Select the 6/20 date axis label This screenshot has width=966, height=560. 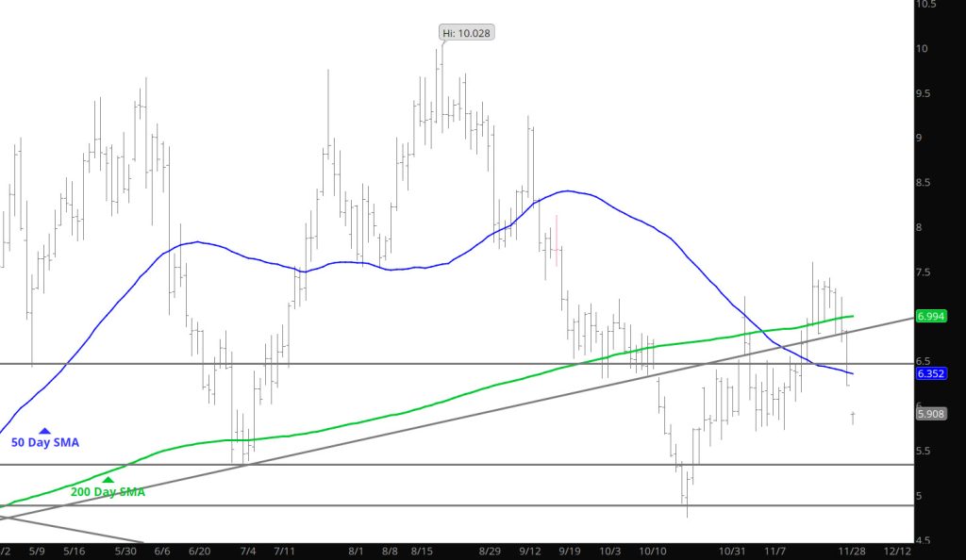pos(199,551)
